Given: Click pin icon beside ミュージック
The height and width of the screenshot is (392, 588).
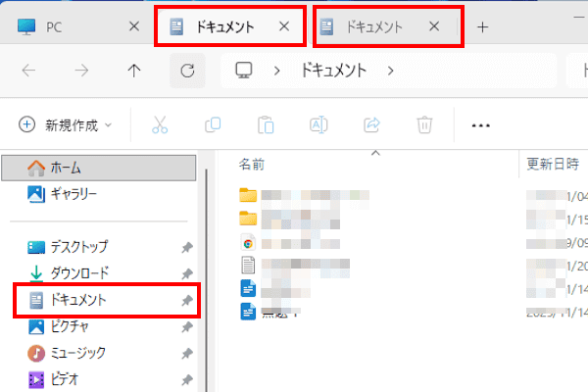Looking at the screenshot, I should tap(187, 354).
